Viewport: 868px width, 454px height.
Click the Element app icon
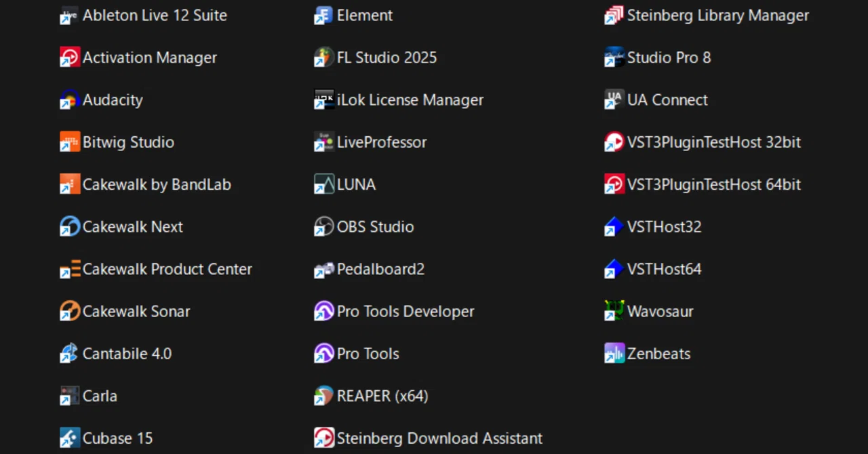(323, 16)
